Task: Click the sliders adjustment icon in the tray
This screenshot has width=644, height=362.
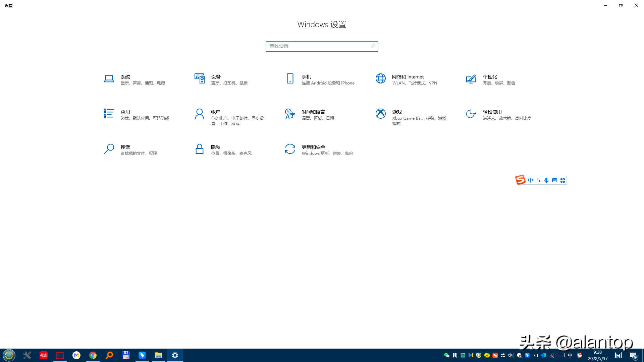Action: click(x=503, y=355)
